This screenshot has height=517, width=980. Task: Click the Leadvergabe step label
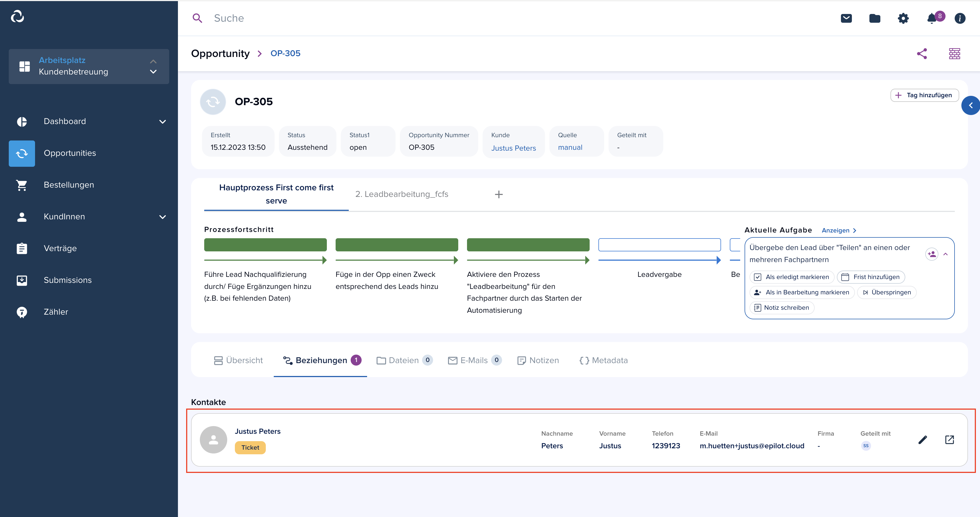pyautogui.click(x=659, y=274)
